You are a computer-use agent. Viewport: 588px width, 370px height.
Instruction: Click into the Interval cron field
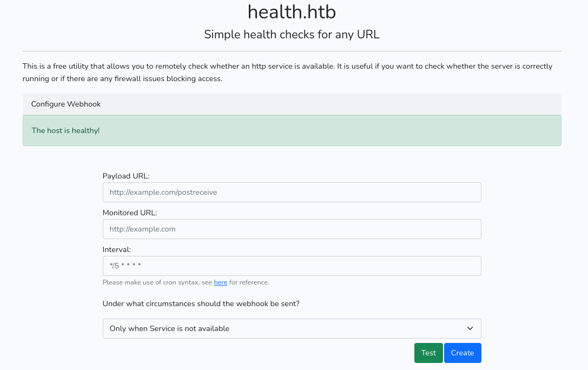(292, 266)
